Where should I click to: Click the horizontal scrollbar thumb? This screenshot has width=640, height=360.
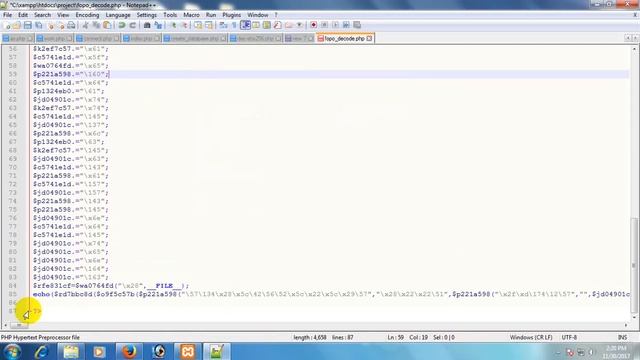point(18,325)
